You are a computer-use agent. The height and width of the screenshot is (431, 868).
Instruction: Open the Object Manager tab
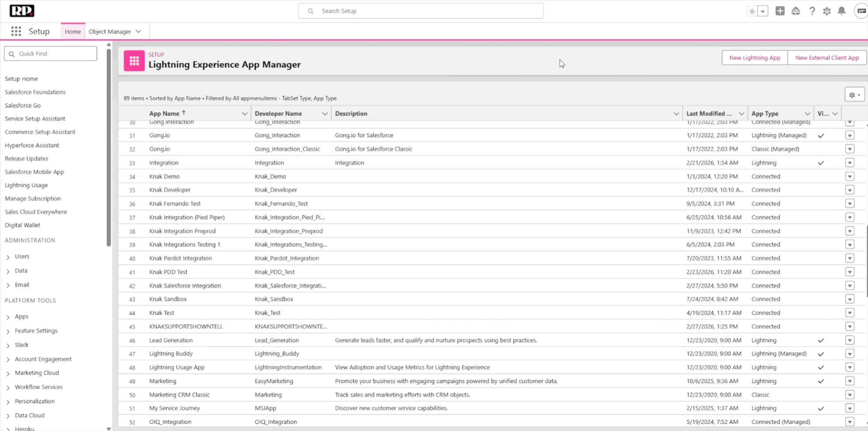tap(110, 31)
